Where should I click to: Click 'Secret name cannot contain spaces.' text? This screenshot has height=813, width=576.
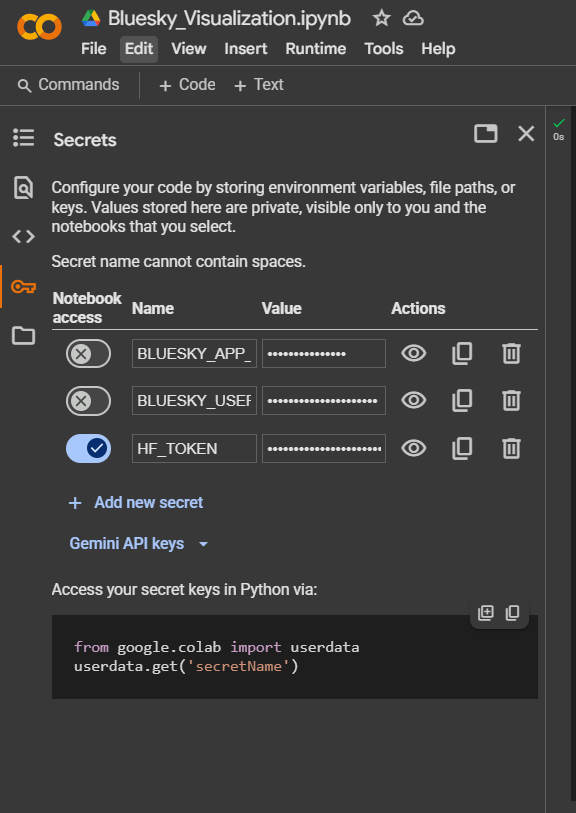(178, 261)
